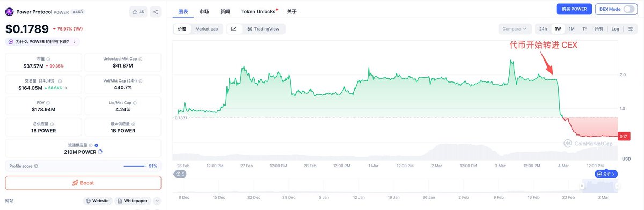Set chart range to 24h
Viewport: 644px width, 210px height.
pyautogui.click(x=543, y=29)
